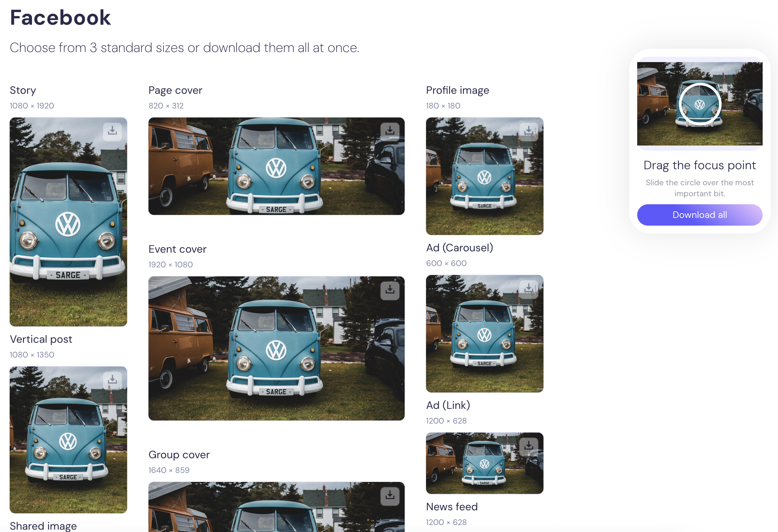Click the Download all button

[699, 215]
